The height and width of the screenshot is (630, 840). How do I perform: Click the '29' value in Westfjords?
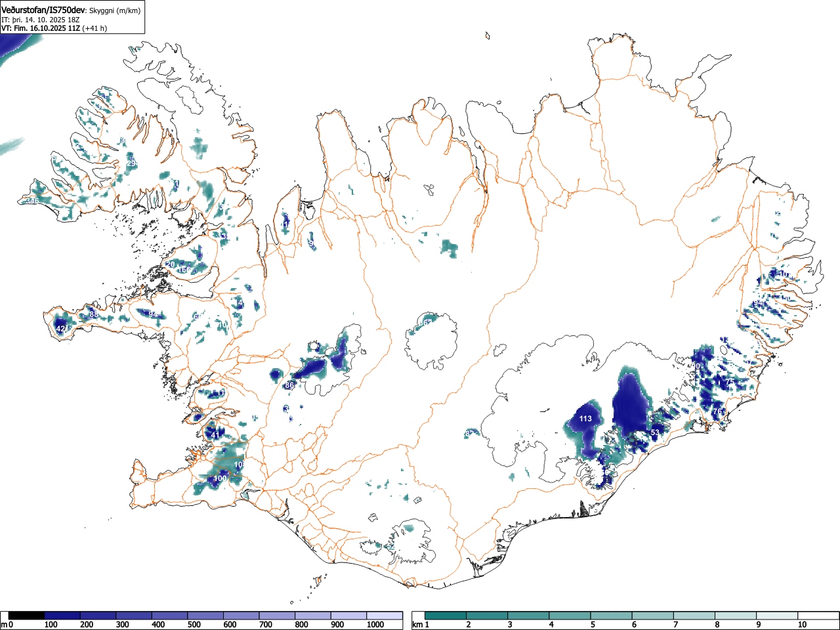click(x=131, y=163)
